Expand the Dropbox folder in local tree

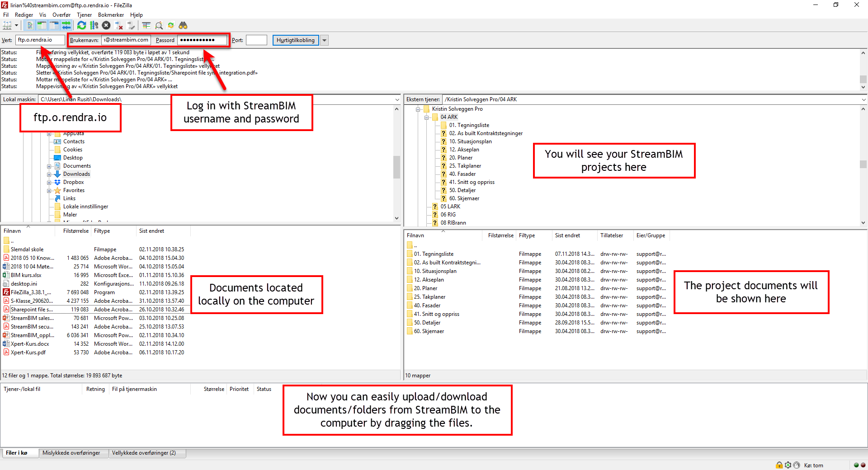[x=49, y=183]
